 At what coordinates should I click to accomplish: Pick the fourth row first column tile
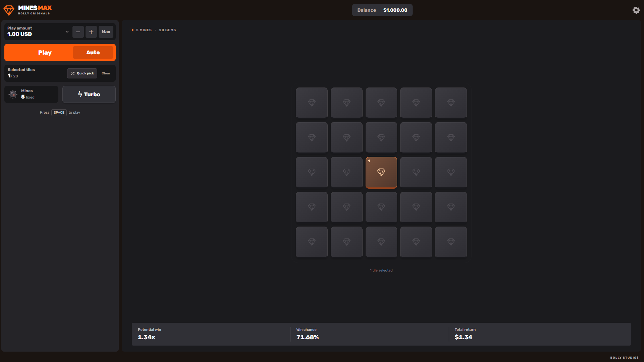[312, 207]
